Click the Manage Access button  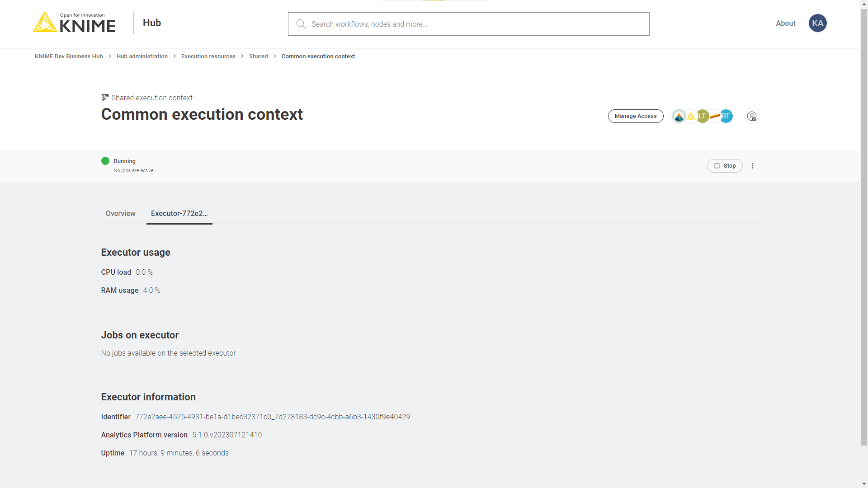(636, 116)
